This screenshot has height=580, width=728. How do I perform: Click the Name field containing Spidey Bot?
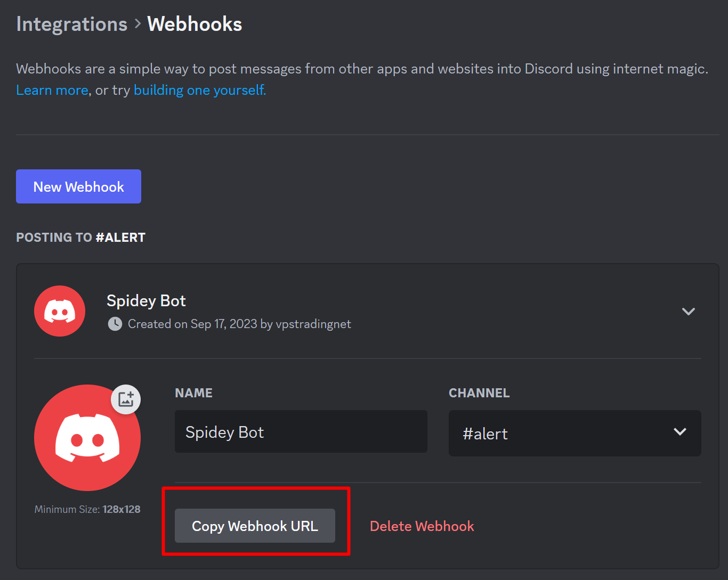point(301,431)
